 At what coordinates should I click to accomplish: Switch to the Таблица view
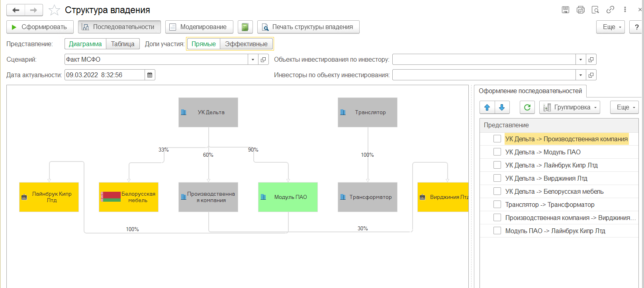(x=123, y=44)
